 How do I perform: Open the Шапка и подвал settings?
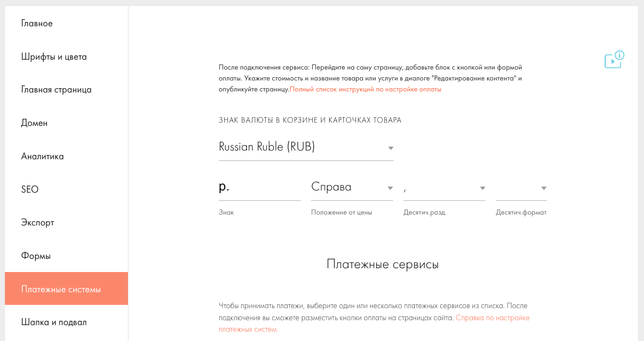click(54, 322)
